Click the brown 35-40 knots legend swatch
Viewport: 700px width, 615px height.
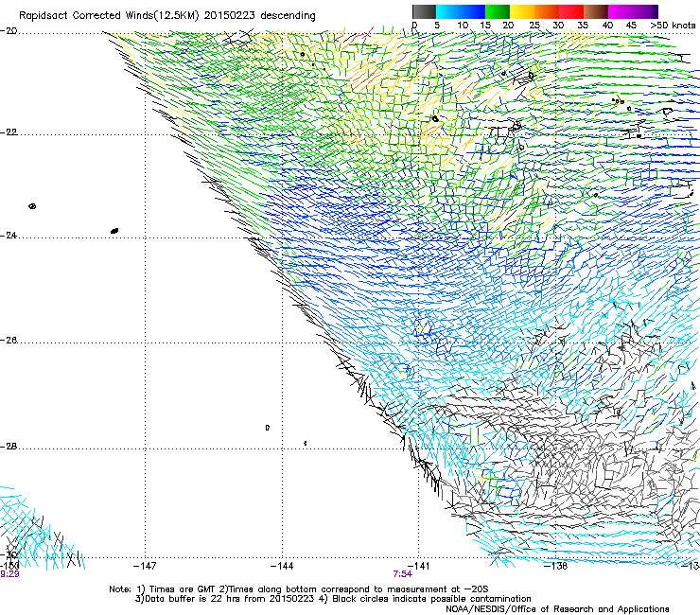pyautogui.click(x=596, y=11)
